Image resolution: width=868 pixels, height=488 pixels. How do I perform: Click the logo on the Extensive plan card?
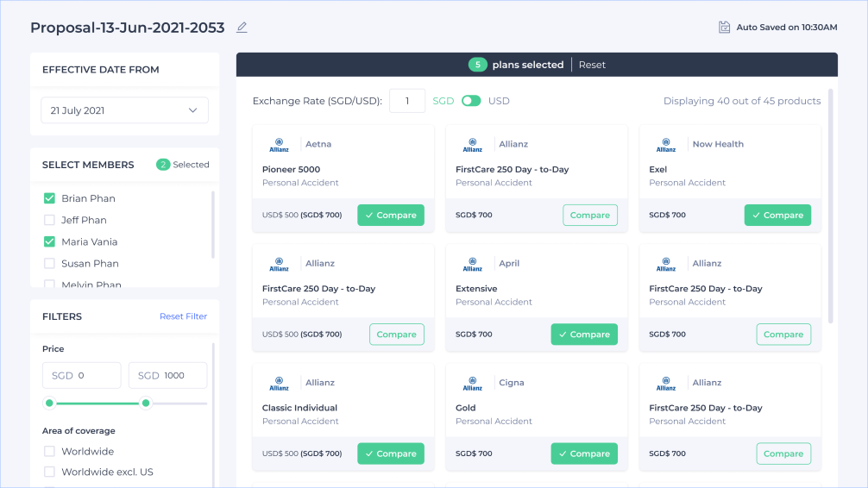(x=472, y=263)
